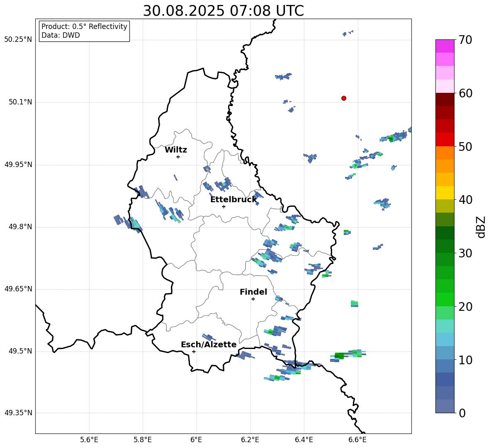
Task: Click the red dot radar location marker
Action: point(344,98)
